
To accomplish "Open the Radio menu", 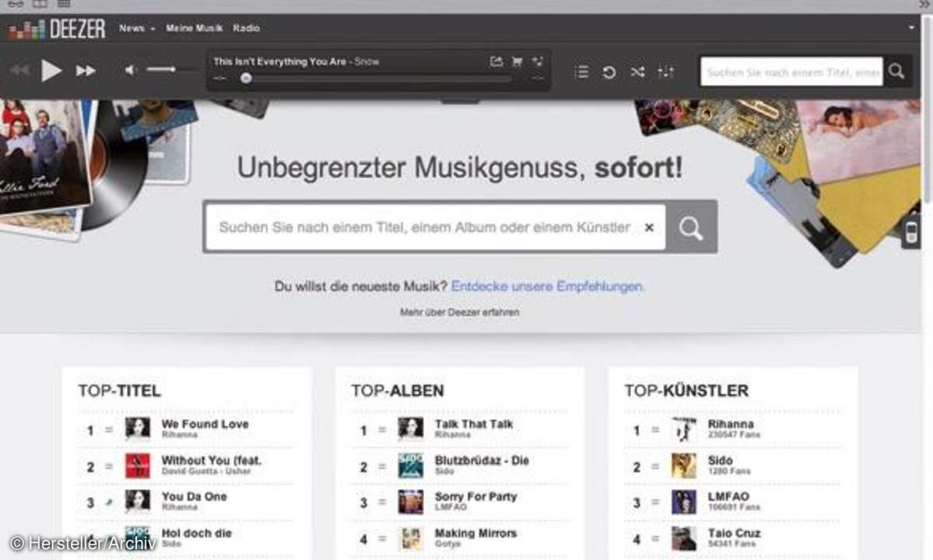I will (x=247, y=28).
